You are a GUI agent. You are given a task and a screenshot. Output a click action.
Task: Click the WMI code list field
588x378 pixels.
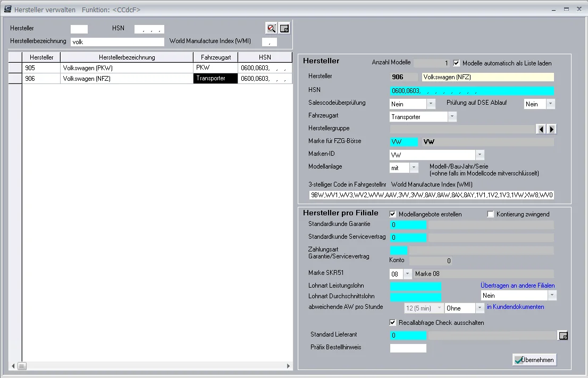click(x=432, y=195)
